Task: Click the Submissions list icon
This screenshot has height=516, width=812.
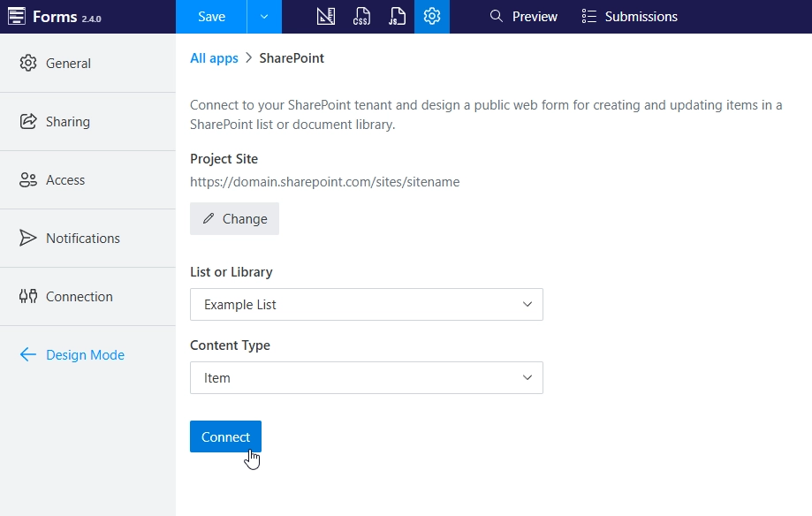Action: pos(588,16)
